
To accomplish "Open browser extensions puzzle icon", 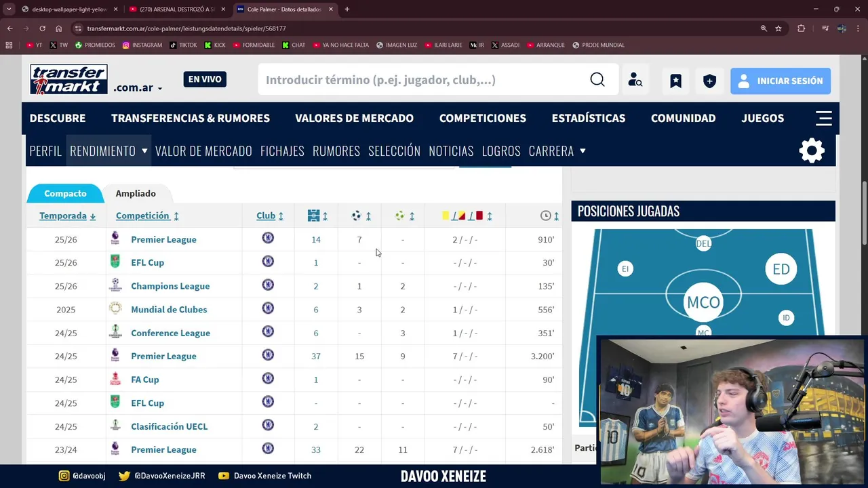I will 801,28.
